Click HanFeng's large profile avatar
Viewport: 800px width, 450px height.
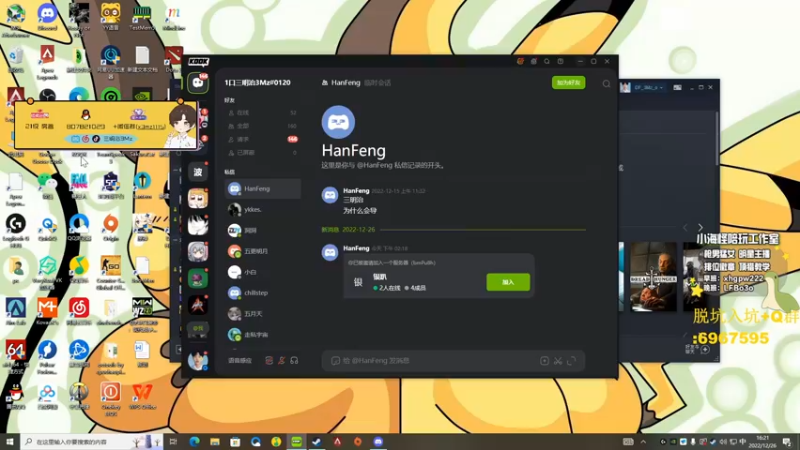click(x=338, y=122)
